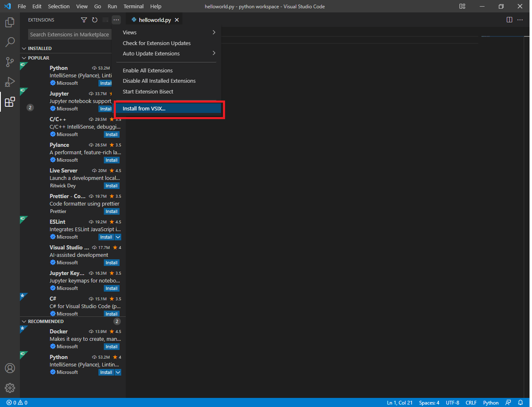
Task: Select Install from VSIX...
Action: click(169, 108)
